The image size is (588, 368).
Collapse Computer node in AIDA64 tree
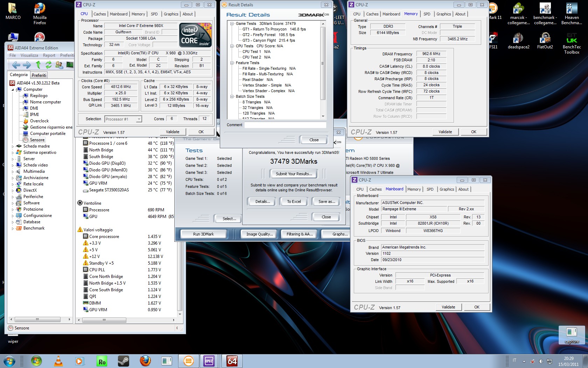point(13,90)
